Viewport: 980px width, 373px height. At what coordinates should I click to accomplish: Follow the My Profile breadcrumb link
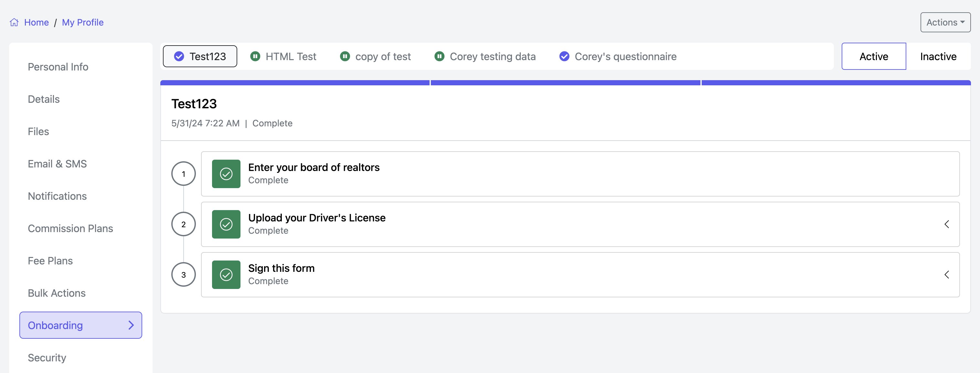coord(82,22)
